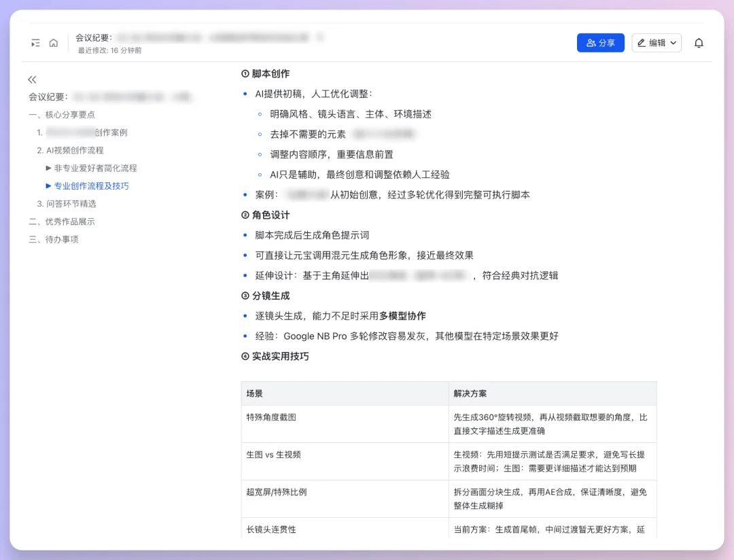Click the Home icon next to the outline icon
The width and height of the screenshot is (734, 560).
click(x=54, y=42)
